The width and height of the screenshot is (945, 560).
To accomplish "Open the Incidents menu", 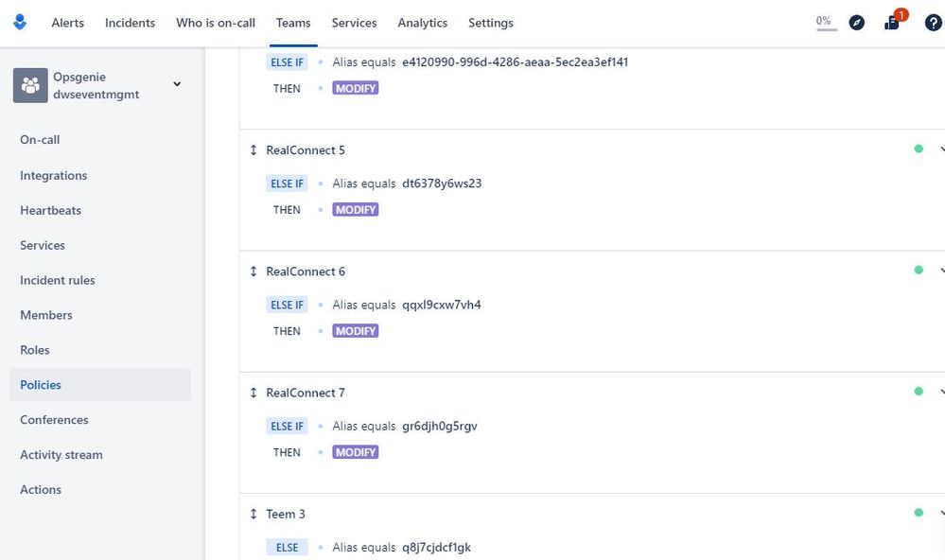I will (130, 23).
